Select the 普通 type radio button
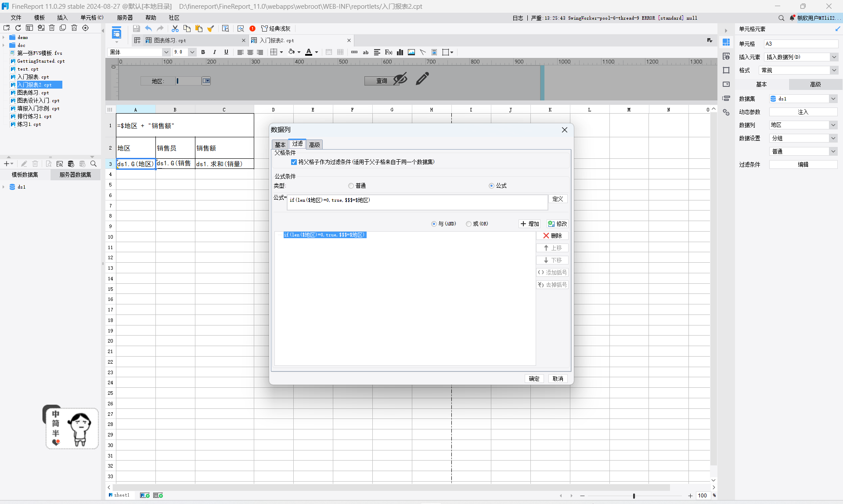Screen dimensions: 843x504 351,186
